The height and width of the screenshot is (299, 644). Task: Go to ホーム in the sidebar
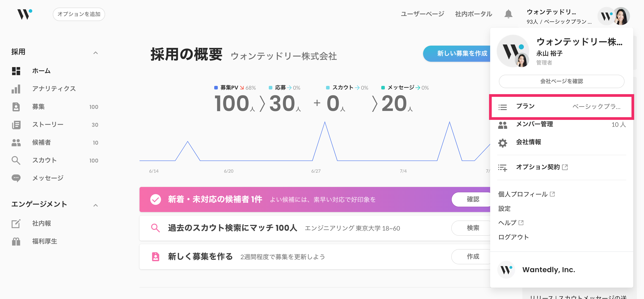pos(55,71)
